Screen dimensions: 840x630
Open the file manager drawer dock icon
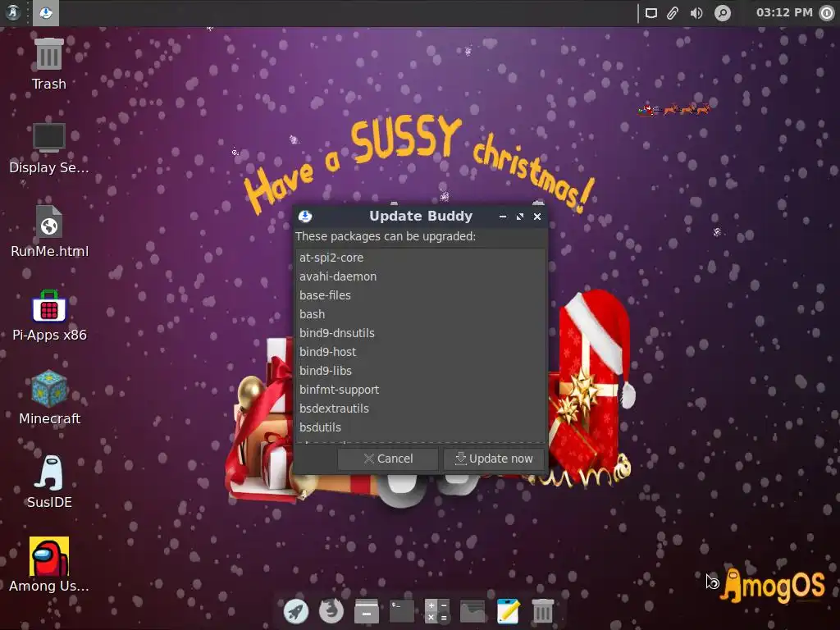coord(367,611)
